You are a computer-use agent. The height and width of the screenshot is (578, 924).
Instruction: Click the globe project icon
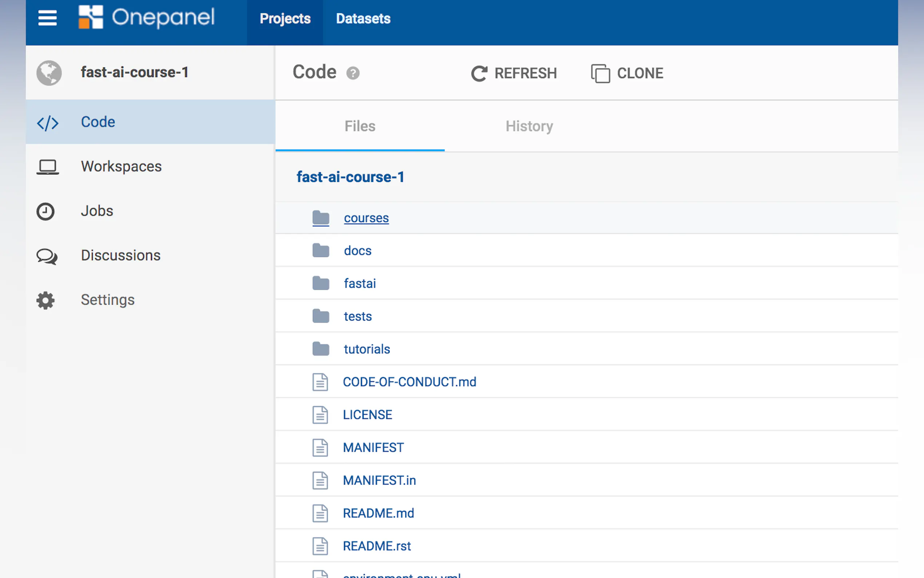[49, 73]
